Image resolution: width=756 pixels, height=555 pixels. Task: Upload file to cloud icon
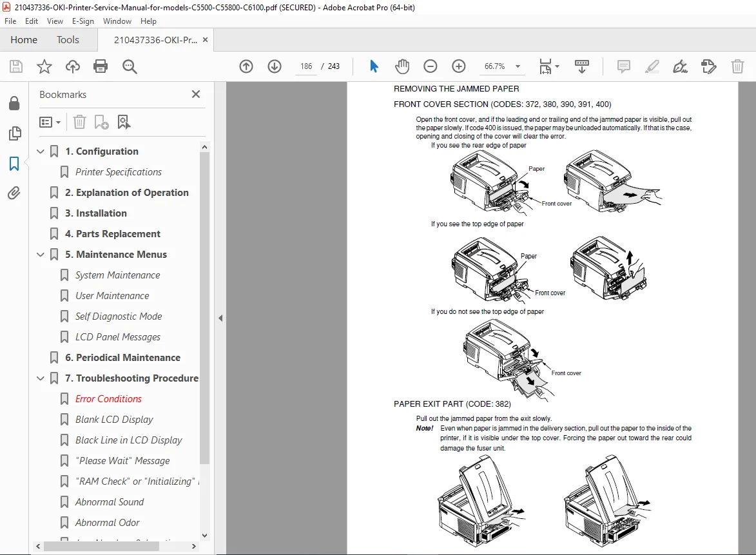[x=73, y=66]
